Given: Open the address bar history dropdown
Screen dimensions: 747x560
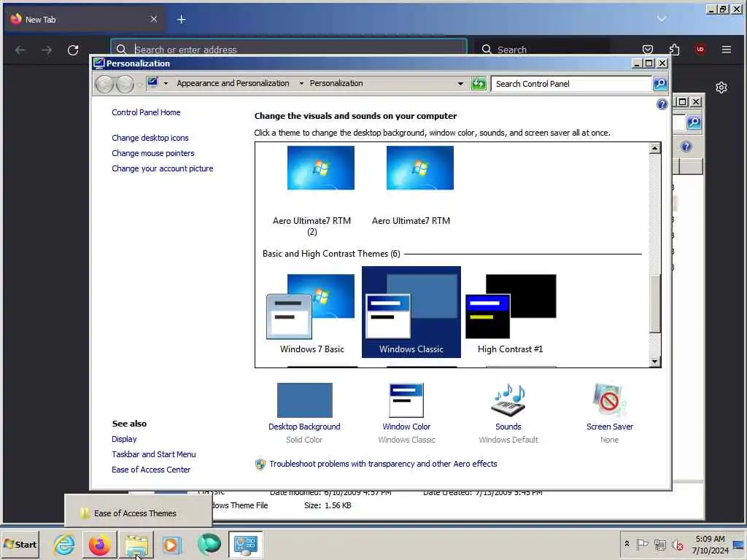Looking at the screenshot, I should point(460,84).
